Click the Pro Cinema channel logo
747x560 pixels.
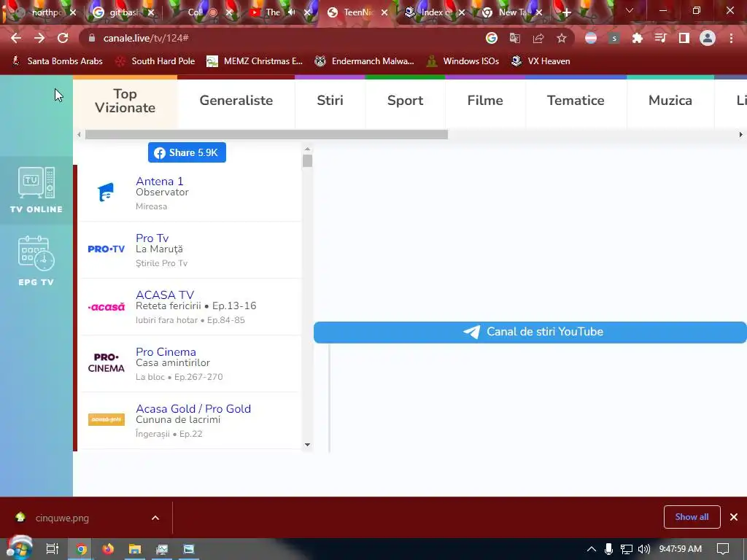click(x=107, y=363)
